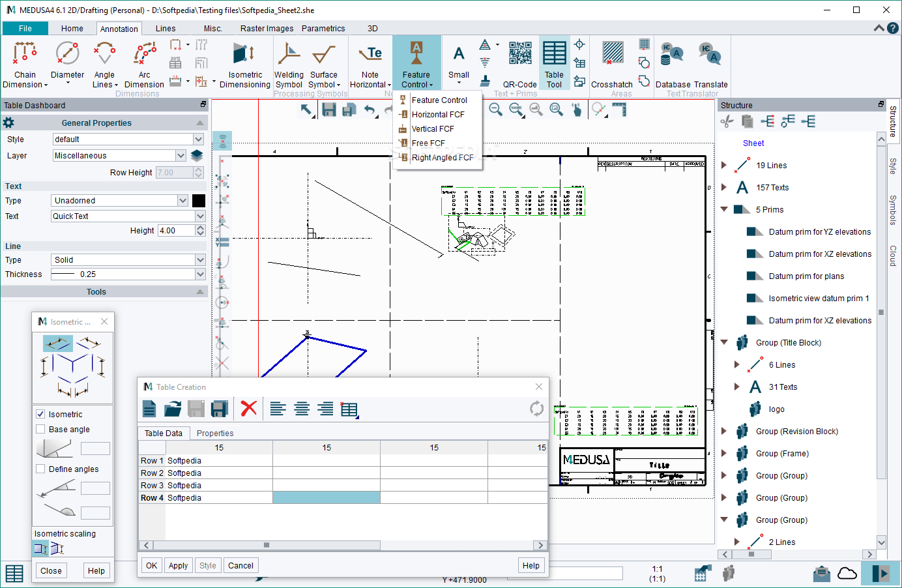Open the line Type Solid dropdown
Viewport: 902px width, 588px height.
pos(200,260)
